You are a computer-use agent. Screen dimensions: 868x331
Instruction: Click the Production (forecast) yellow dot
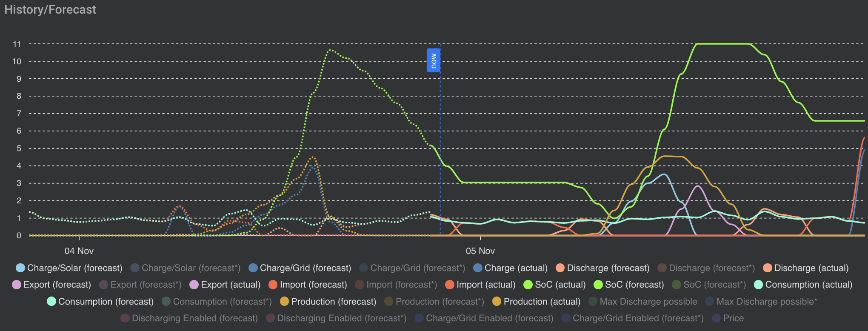[285, 302]
